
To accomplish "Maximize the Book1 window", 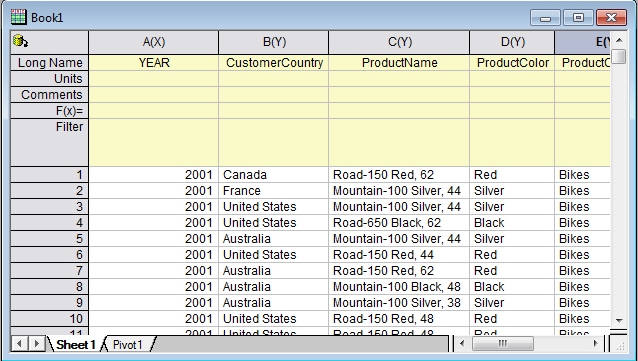I will (x=579, y=18).
